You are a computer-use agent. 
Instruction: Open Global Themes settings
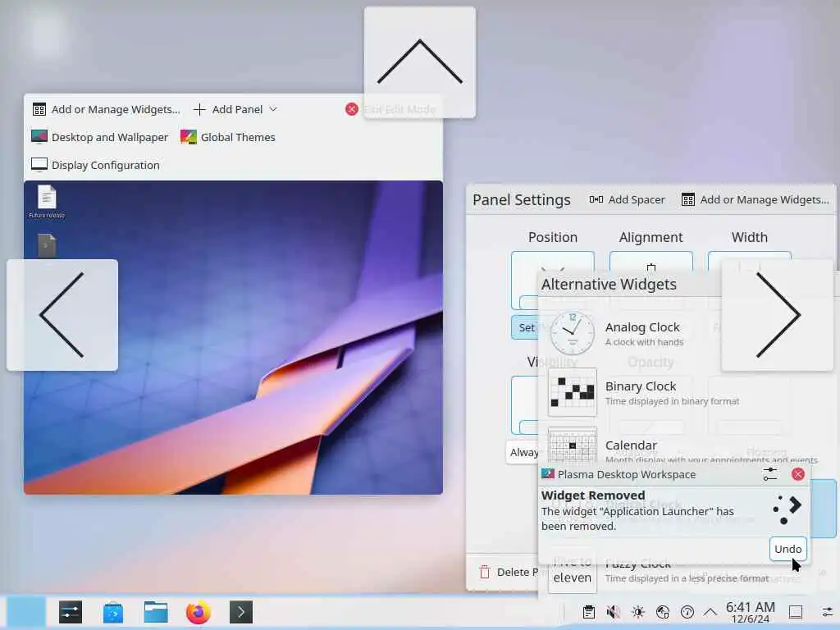[228, 137]
